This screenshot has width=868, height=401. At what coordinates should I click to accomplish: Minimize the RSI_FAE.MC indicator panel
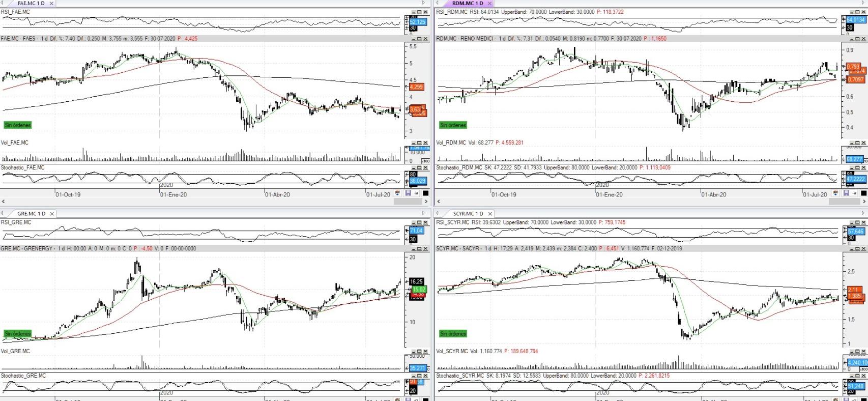coord(414,12)
